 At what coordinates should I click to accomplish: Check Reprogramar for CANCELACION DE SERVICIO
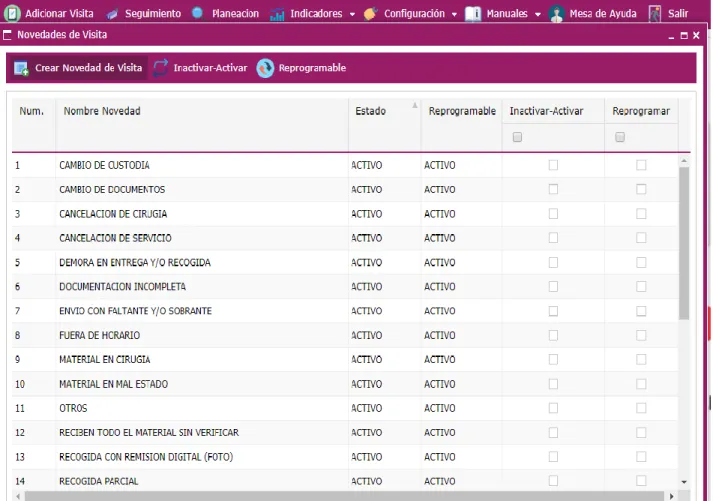[x=641, y=238]
